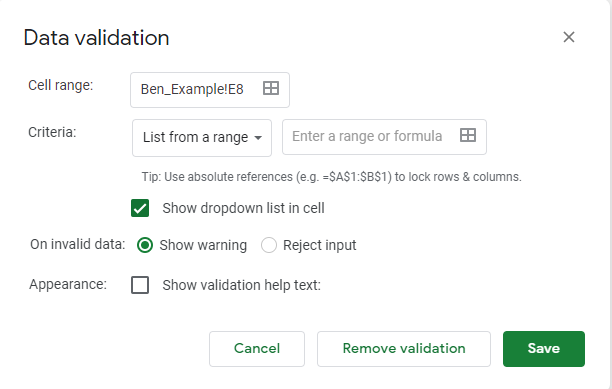Viewport: 612px width, 389px height.
Task: Click the 'Reject input' label text
Action: tap(320, 245)
